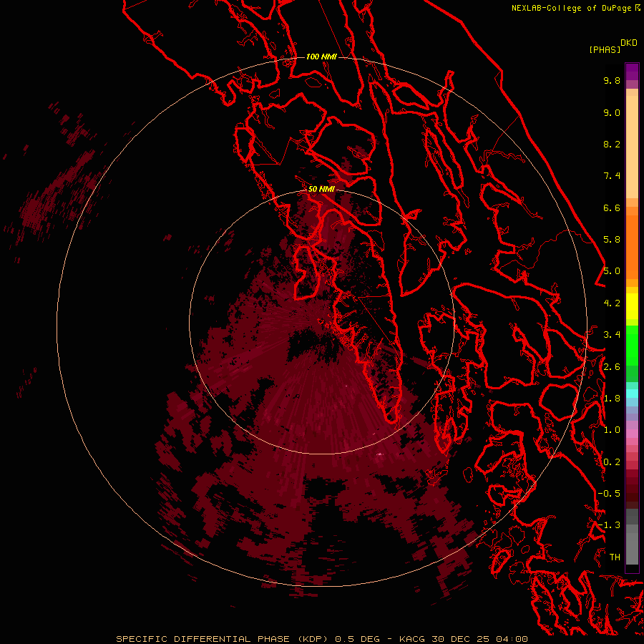644x644 pixels.
Task: Click the Specific Differential Phase (KDP) caption
Action: click(223, 639)
